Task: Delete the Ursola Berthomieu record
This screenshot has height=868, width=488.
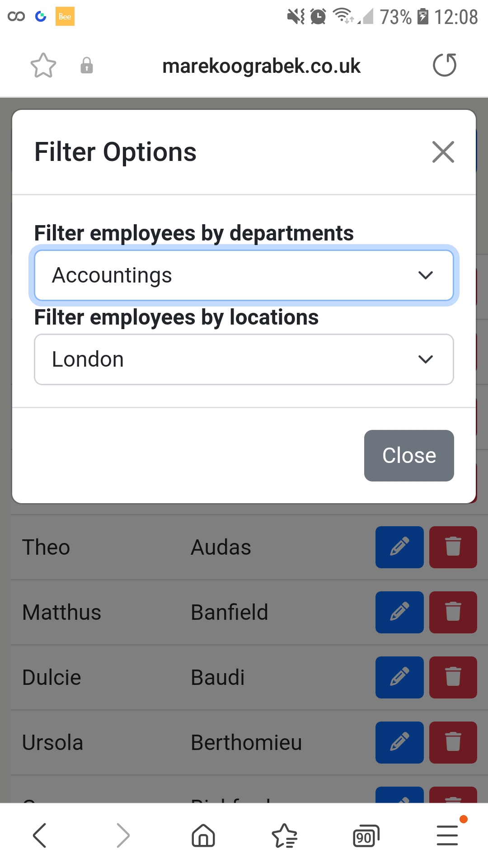Action: [453, 742]
